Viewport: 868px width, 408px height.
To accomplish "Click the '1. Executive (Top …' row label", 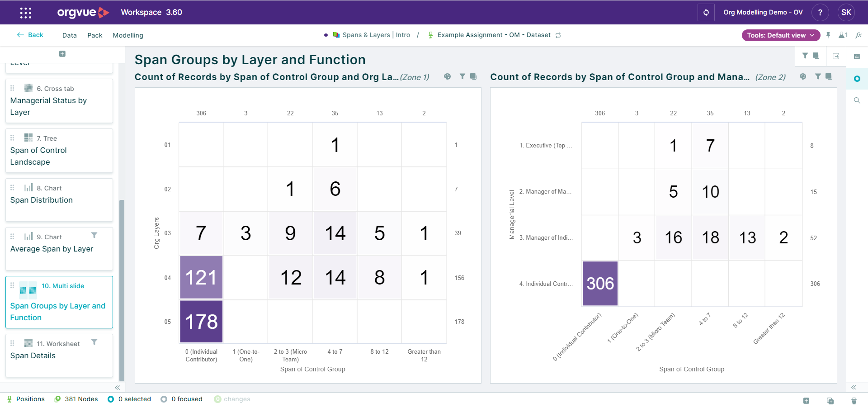I will coord(546,145).
